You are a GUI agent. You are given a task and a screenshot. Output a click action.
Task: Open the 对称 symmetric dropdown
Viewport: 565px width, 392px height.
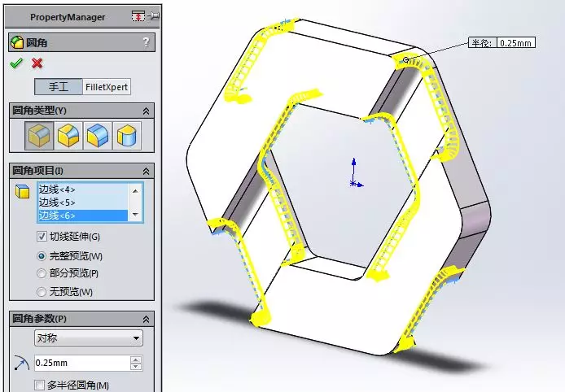click(89, 338)
